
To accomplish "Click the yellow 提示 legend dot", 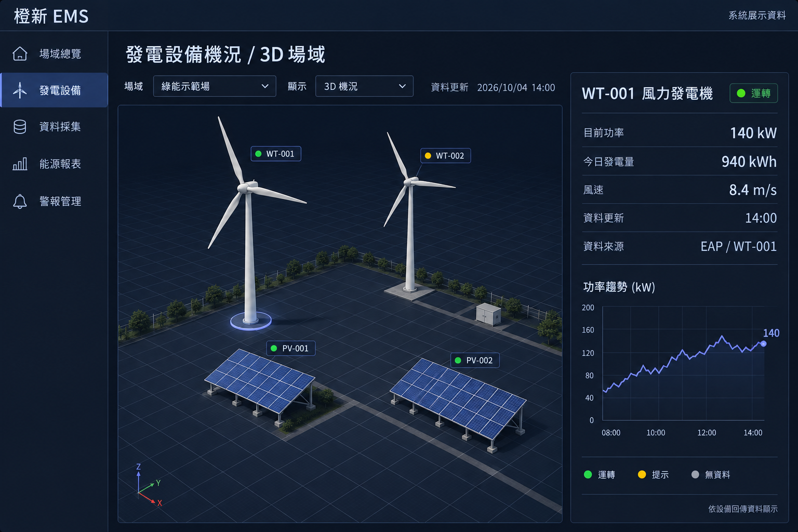I will (x=642, y=474).
